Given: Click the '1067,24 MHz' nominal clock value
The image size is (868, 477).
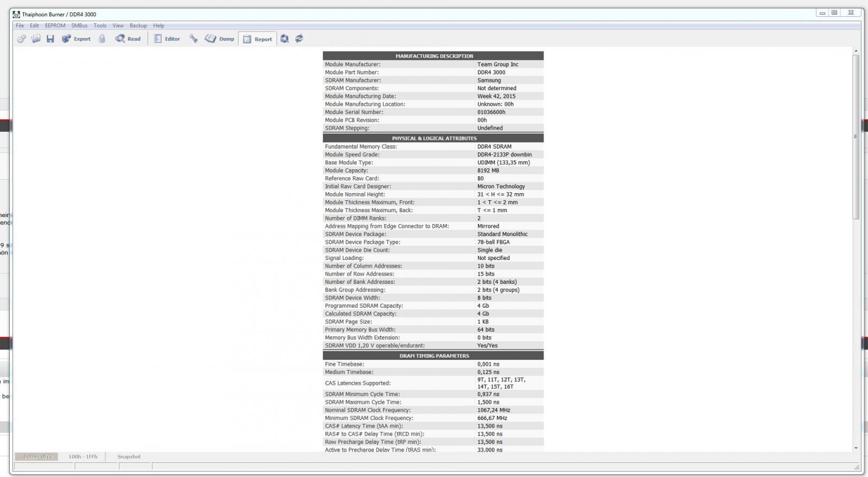Looking at the screenshot, I should pos(494,410).
